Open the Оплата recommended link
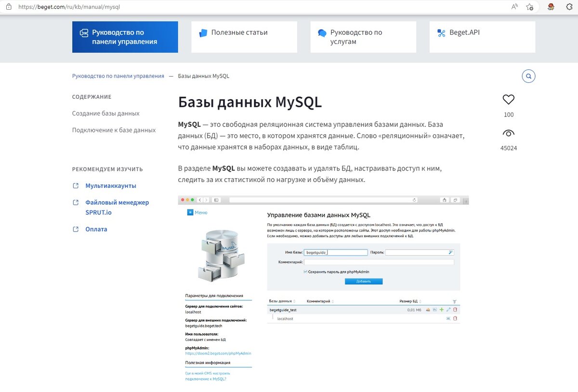Image resolution: width=578 pixels, height=392 pixels. pyautogui.click(x=96, y=229)
